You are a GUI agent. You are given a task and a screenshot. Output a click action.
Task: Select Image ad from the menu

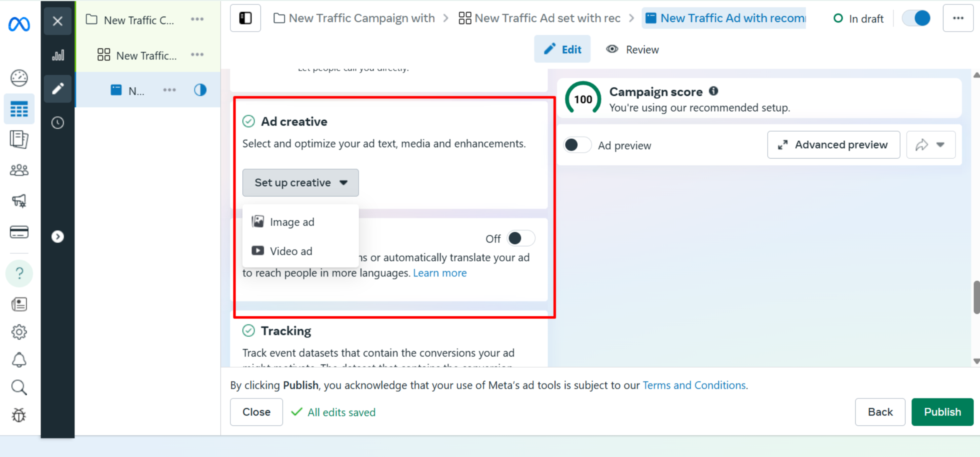292,222
